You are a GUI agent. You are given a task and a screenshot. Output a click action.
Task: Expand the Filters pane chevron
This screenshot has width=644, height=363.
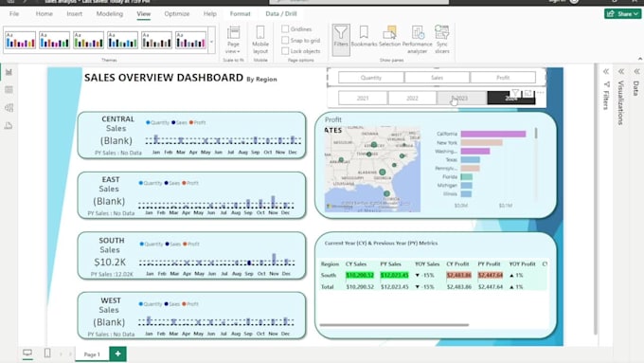pyautogui.click(x=606, y=71)
